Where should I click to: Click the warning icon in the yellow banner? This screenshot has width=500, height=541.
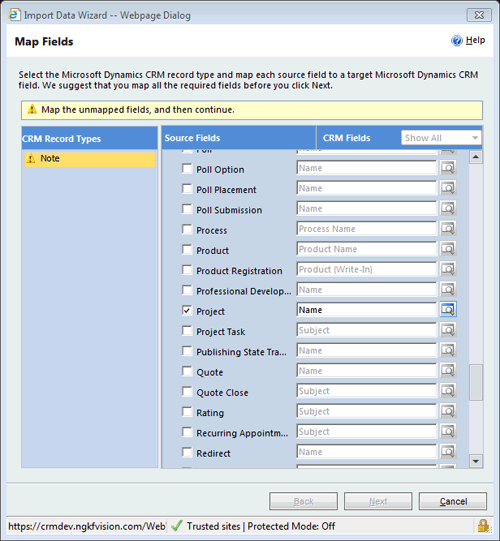32,109
